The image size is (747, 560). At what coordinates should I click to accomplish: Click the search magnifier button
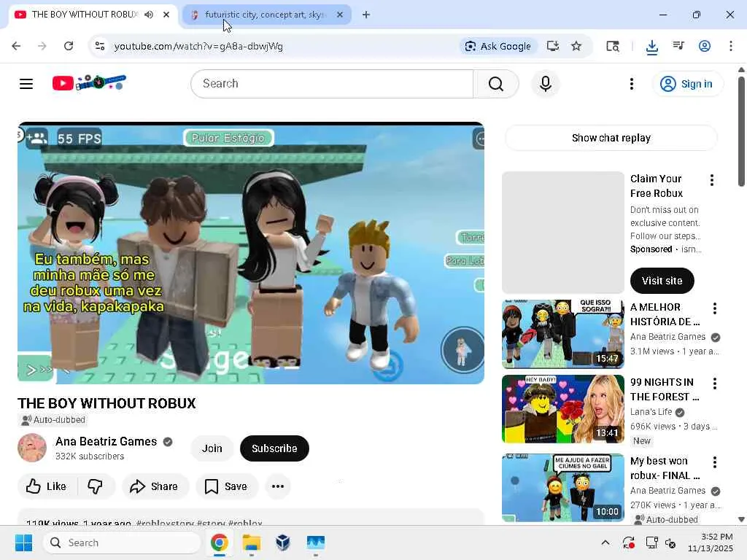tap(496, 84)
